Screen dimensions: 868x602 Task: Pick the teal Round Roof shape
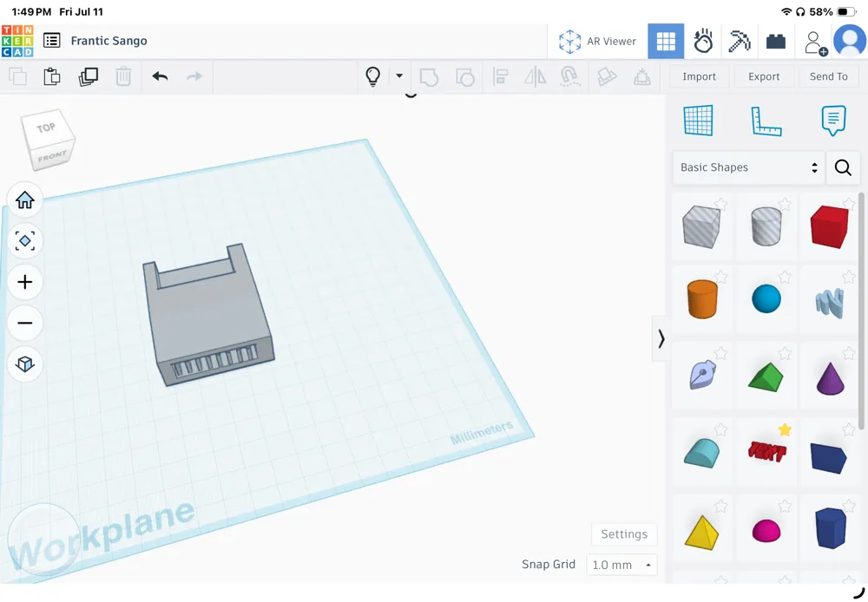click(x=702, y=453)
